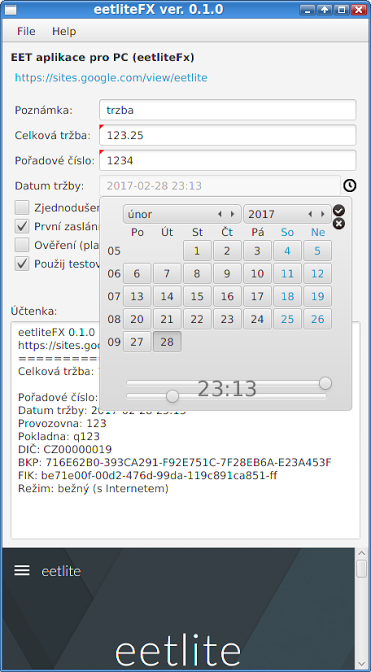Image resolution: width=371 pixels, height=672 pixels.
Task: Open the 2017 year selector
Action: coord(287,214)
